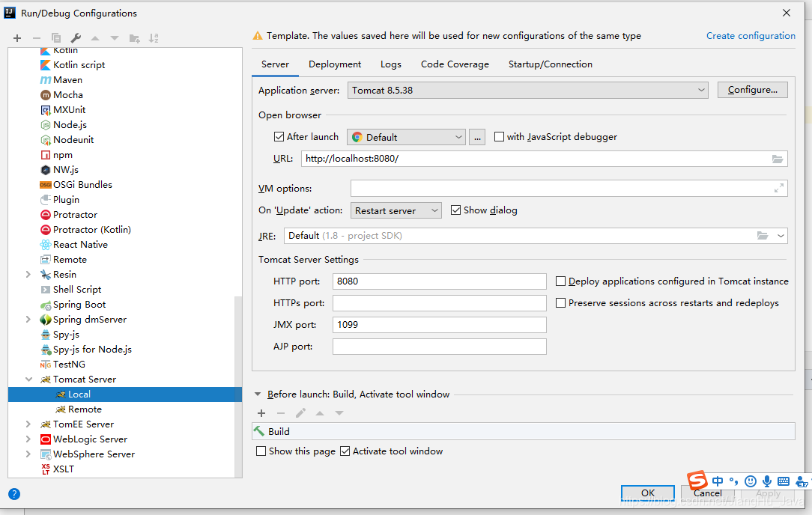Expand TomEE Server tree node

(x=28, y=424)
